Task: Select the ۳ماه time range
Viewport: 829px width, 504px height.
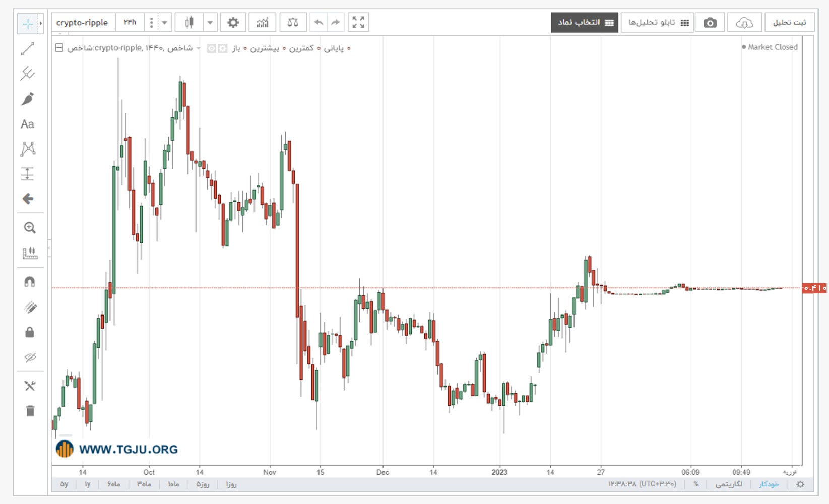Action: click(144, 484)
